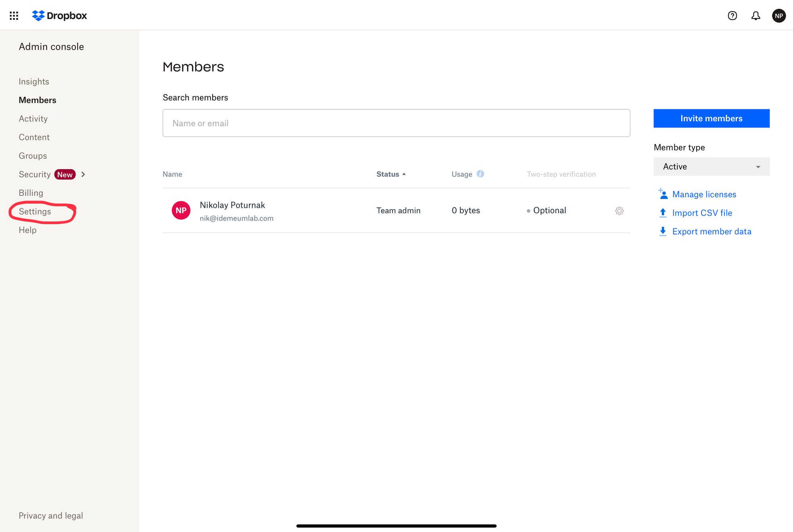Sort by the Status column header
This screenshot has width=793, height=532.
click(391, 174)
